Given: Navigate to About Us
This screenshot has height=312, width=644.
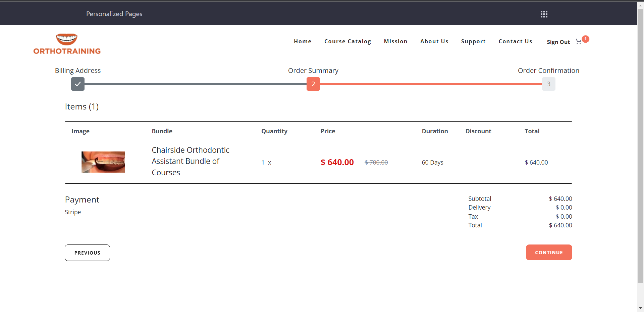Looking at the screenshot, I should click(434, 41).
